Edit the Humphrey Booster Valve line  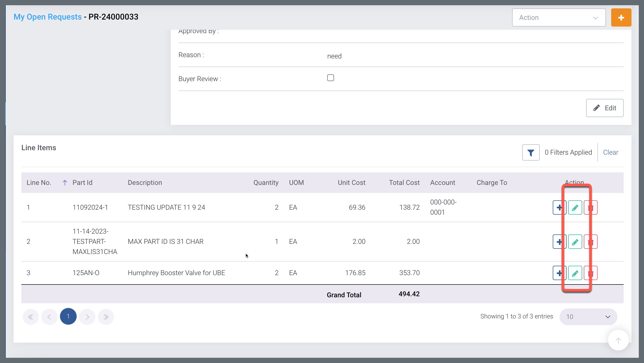pyautogui.click(x=575, y=273)
